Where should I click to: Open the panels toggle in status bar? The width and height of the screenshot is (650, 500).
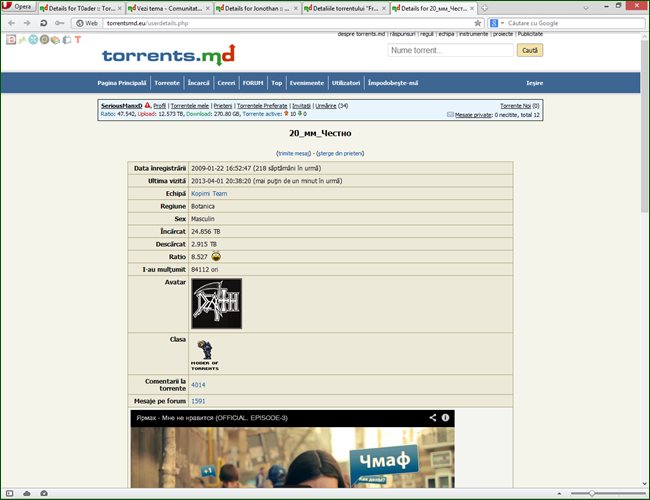10,493
